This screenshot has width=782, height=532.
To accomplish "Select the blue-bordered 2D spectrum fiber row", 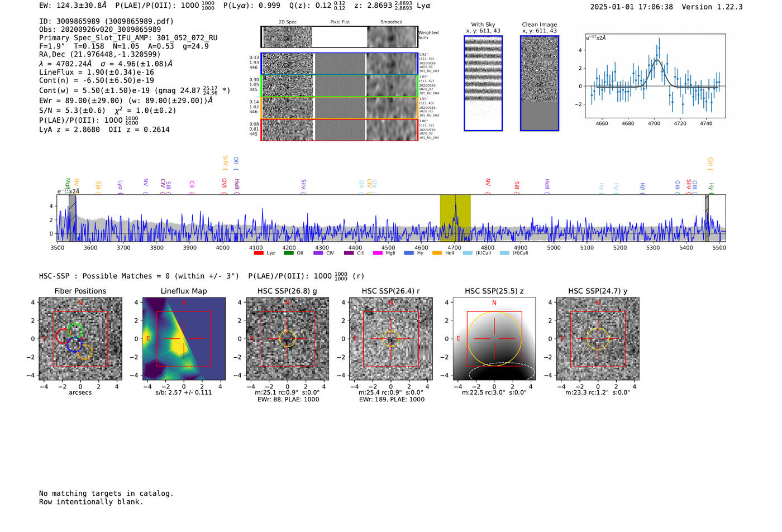I will click(x=339, y=64).
